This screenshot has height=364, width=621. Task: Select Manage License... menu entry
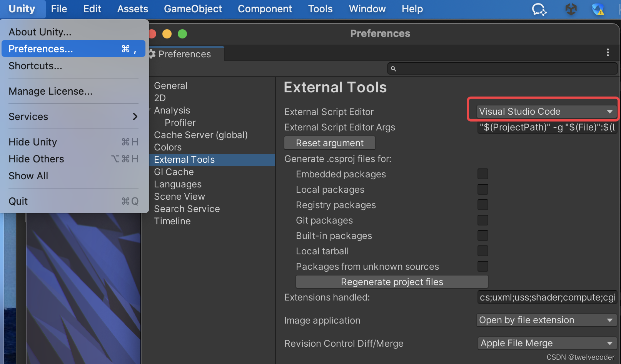click(x=73, y=91)
